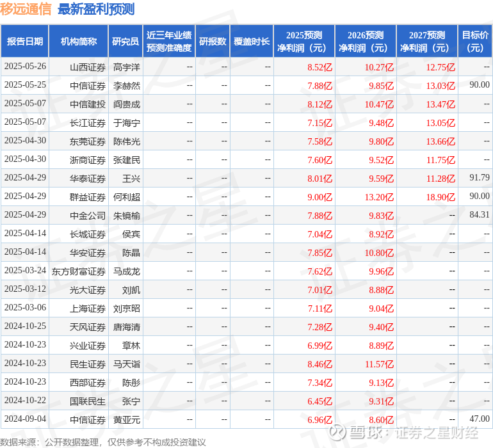The width and height of the screenshot is (493, 448).
Task: Click analyst name 黄亚元
Action: pos(127,420)
